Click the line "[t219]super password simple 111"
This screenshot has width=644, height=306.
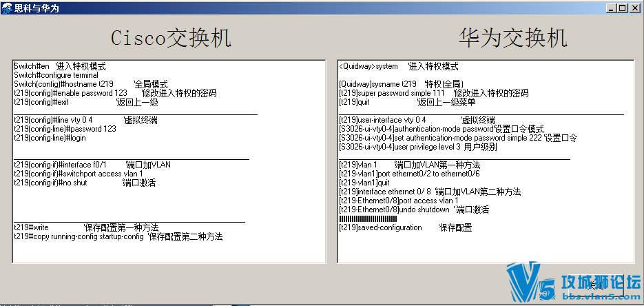coord(392,93)
